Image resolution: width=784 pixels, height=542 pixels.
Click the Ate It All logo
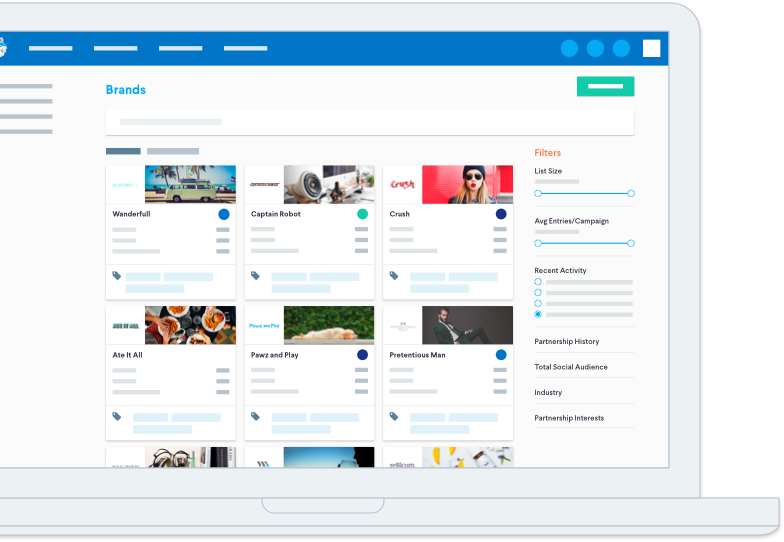[126, 326]
